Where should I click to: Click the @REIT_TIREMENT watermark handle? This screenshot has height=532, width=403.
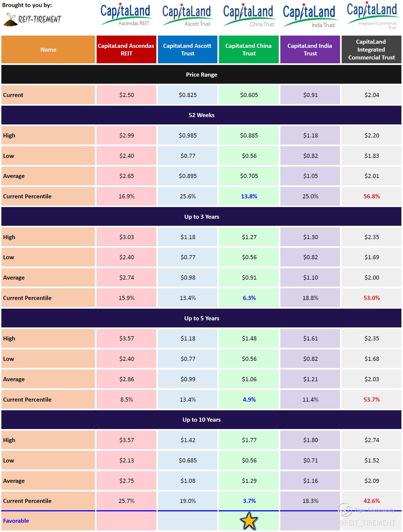366,523
